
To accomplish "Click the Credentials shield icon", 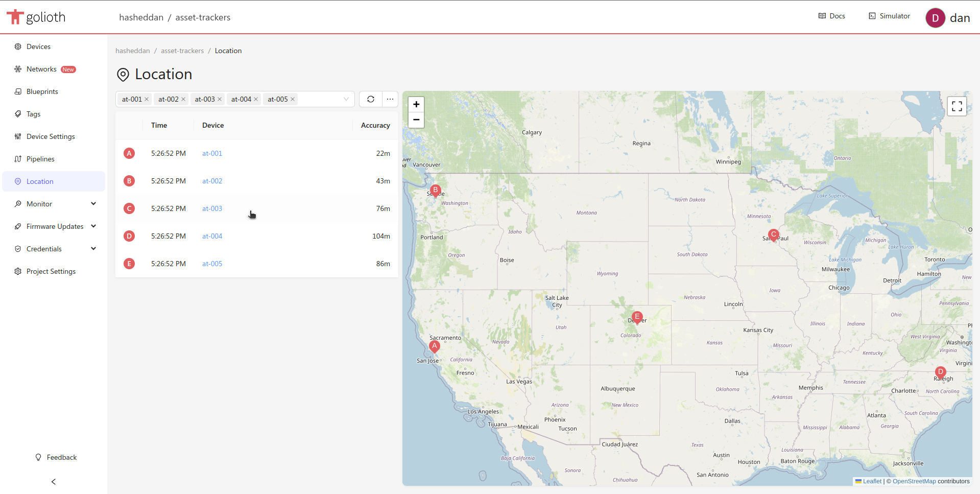I will [18, 249].
